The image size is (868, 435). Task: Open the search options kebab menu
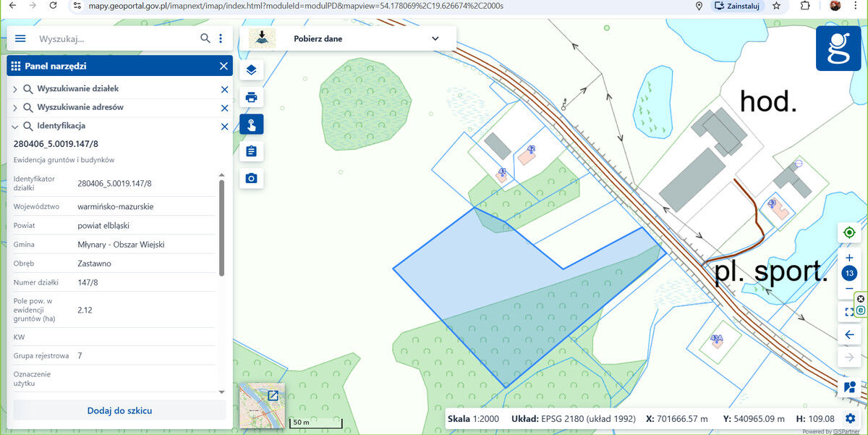coord(221,38)
